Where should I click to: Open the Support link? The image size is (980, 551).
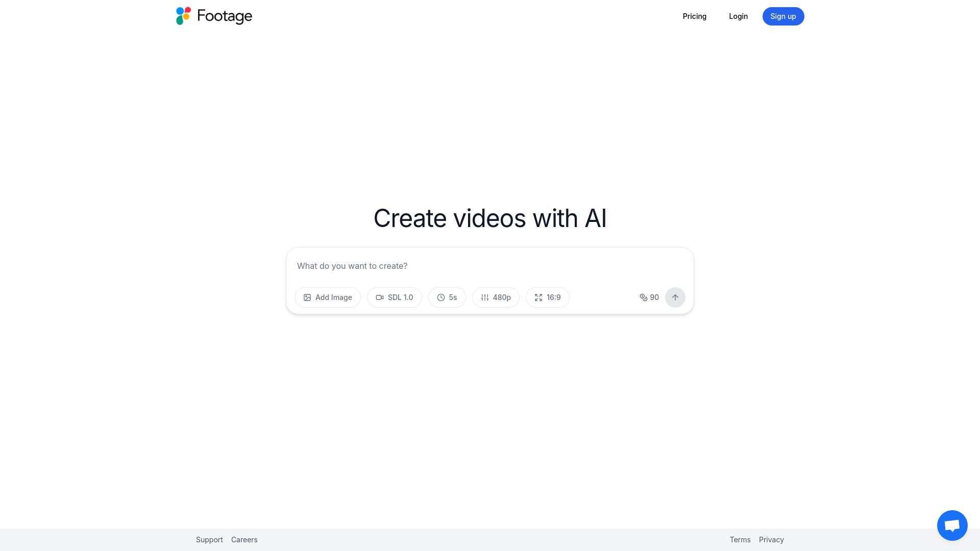coord(209,539)
